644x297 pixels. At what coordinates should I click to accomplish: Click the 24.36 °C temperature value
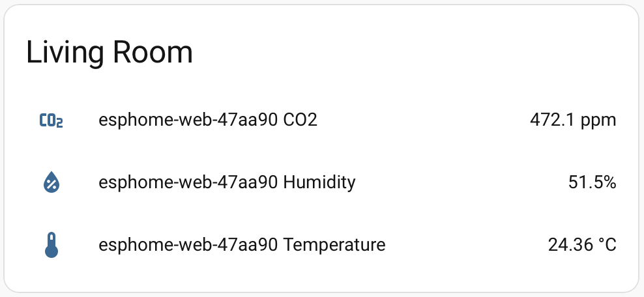tap(582, 246)
